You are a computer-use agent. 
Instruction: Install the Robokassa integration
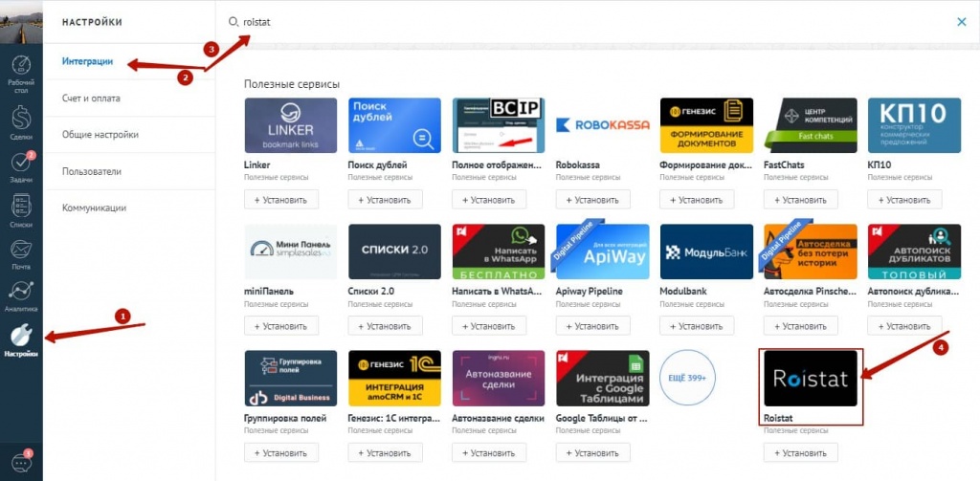point(593,200)
